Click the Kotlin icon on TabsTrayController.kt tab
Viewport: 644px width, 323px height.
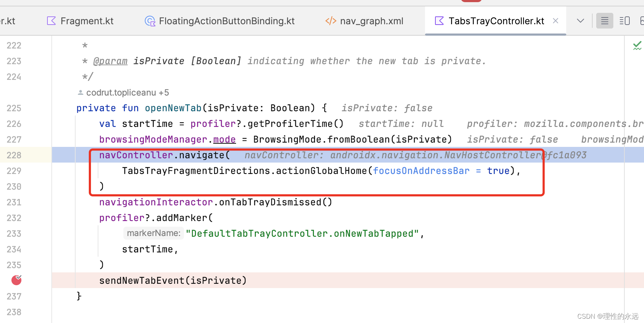(439, 21)
